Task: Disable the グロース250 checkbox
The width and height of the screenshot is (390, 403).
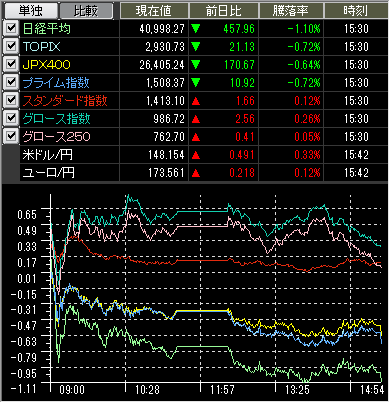Action: coord(11,136)
